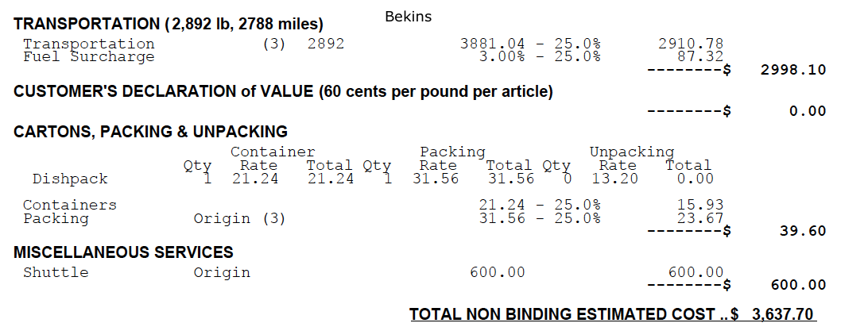Select the 2998.10 transportation subtotal
The width and height of the screenshot is (868, 327).
(793, 70)
